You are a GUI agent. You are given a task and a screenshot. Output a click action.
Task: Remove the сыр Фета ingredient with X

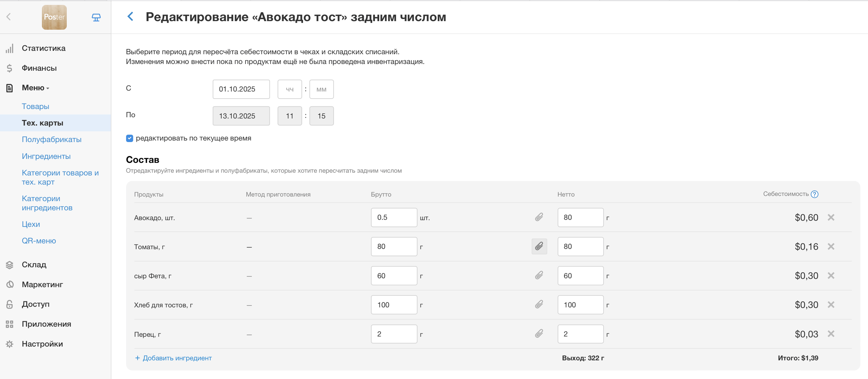(x=830, y=275)
